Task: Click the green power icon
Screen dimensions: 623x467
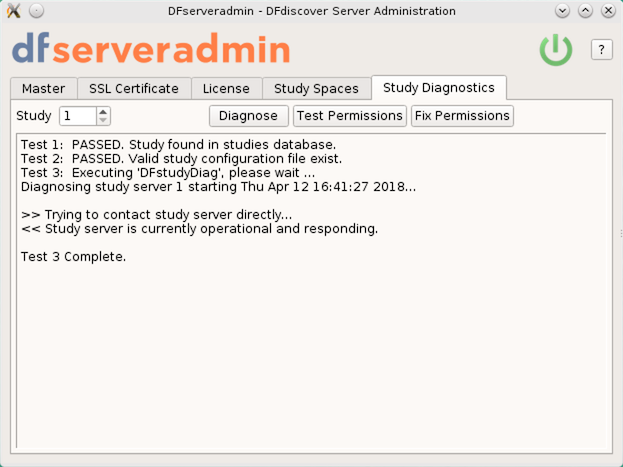Action: [x=555, y=50]
